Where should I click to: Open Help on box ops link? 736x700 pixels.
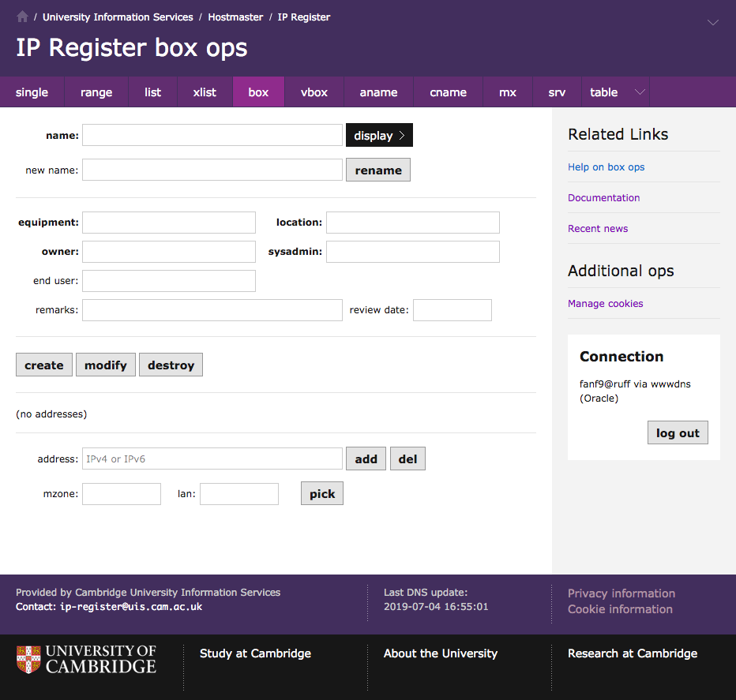pos(606,167)
